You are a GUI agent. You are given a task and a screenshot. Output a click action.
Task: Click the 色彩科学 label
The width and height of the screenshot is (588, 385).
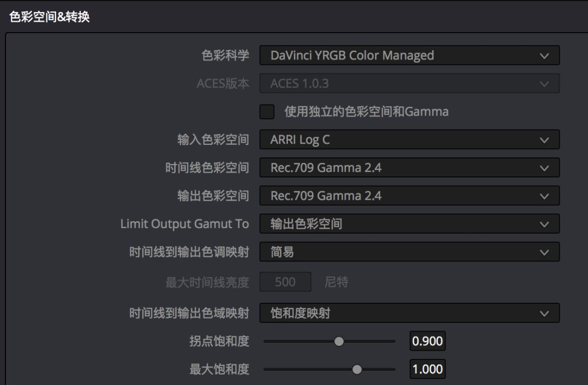click(x=225, y=56)
